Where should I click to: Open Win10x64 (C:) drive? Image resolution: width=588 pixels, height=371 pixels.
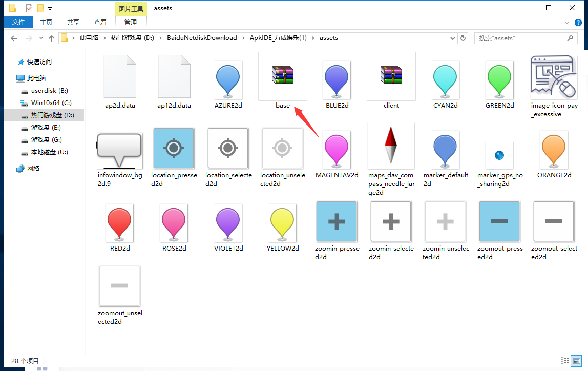pos(51,103)
